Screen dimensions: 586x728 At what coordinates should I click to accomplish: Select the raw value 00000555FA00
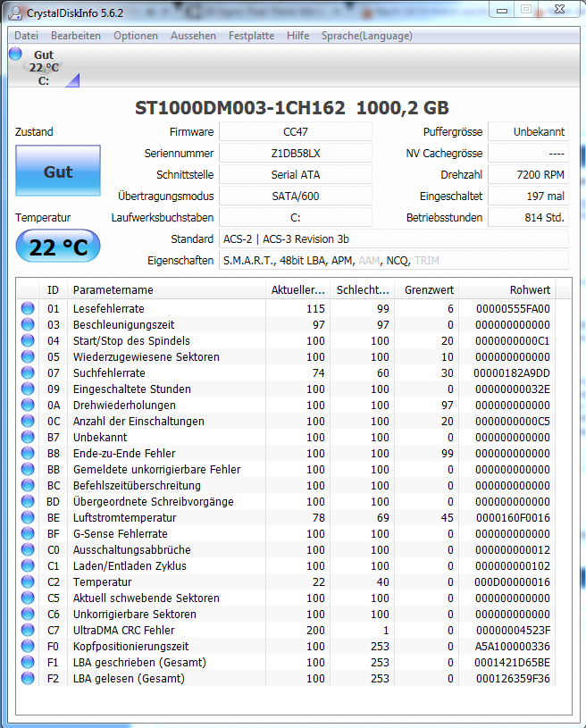513,309
